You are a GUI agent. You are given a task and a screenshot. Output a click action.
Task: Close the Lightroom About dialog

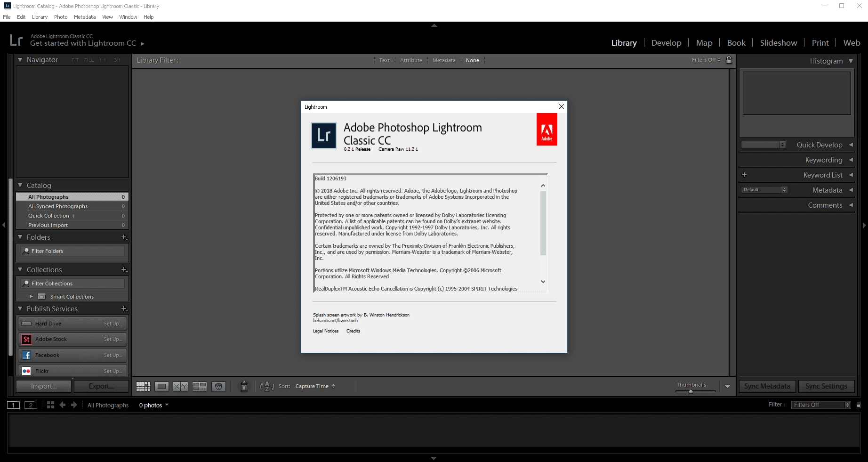(x=562, y=106)
